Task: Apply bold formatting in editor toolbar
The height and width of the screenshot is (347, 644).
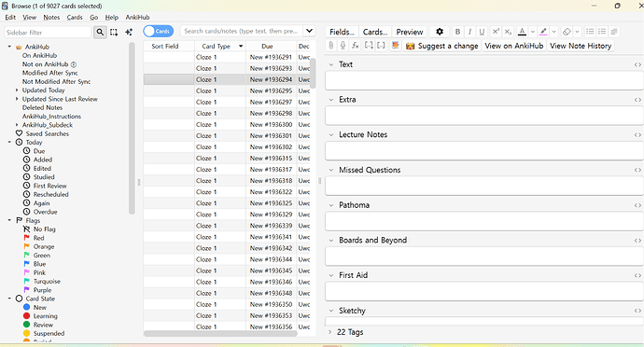Action: pos(457,32)
